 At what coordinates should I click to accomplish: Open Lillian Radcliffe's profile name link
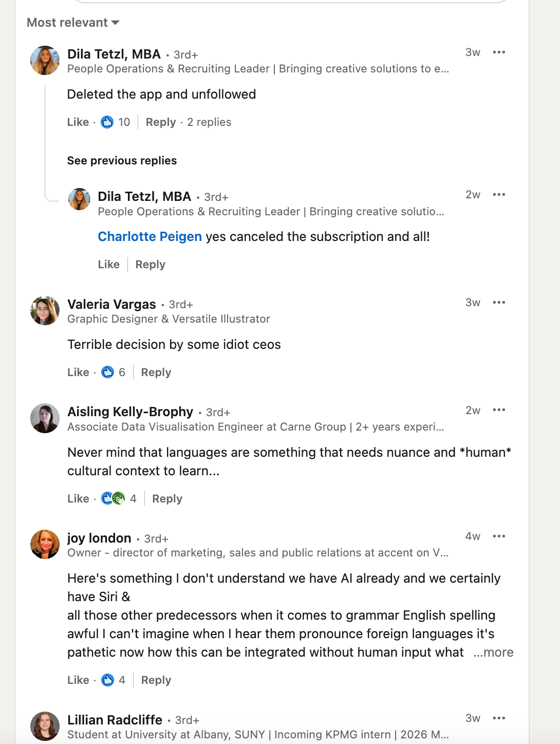pos(115,720)
